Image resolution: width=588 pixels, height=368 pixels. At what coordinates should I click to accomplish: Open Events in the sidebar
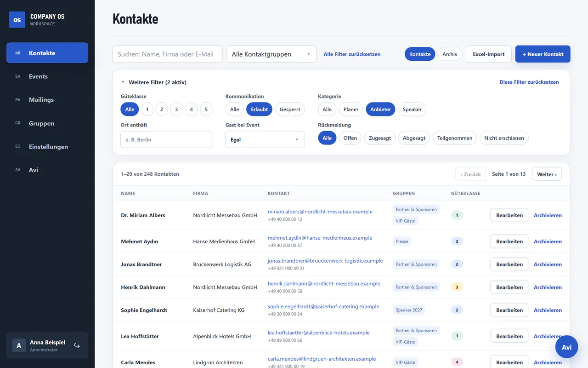point(47,76)
